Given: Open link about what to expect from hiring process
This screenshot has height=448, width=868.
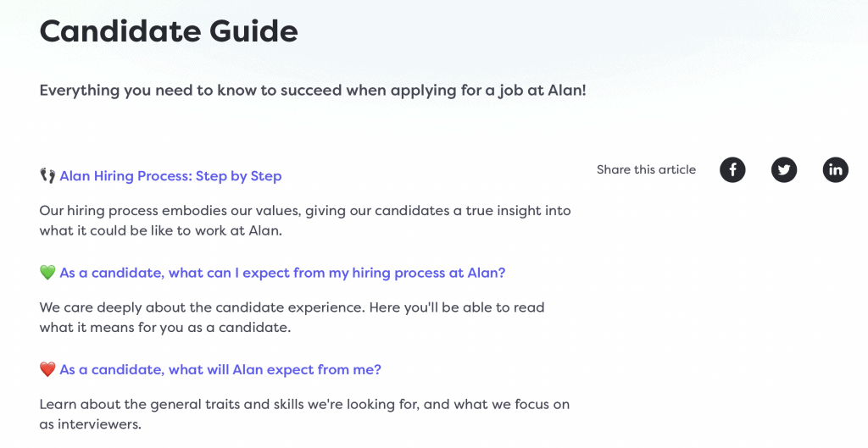Looking at the screenshot, I should coord(282,273).
